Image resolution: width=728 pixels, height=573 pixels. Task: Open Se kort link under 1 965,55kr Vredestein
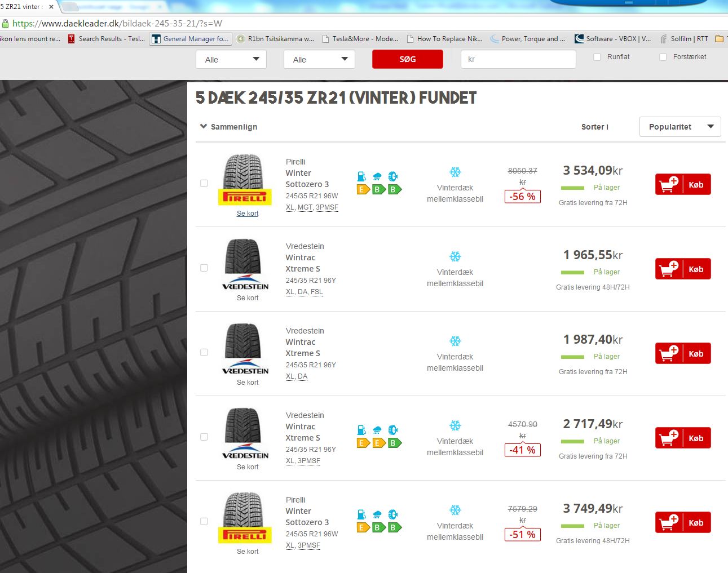[x=248, y=298]
